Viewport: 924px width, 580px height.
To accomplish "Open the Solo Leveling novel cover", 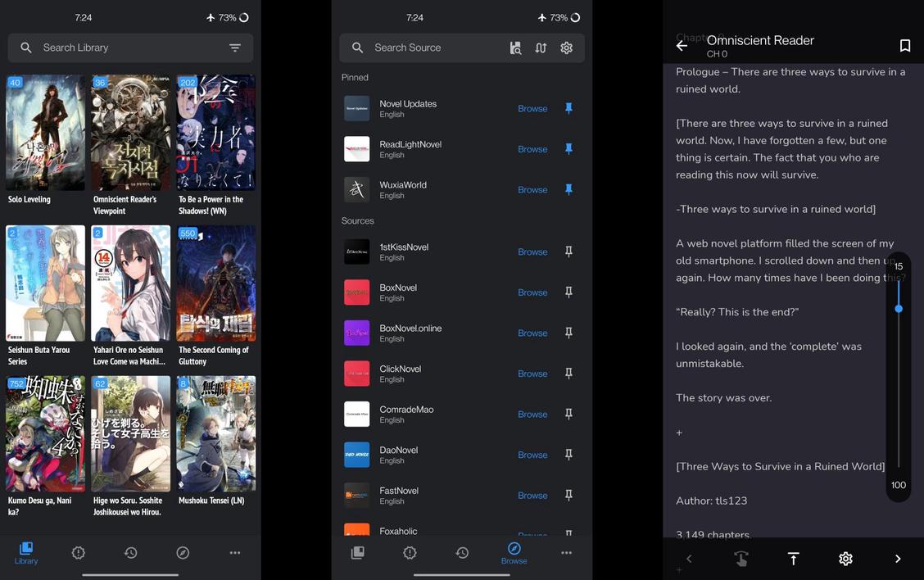I will pos(45,133).
